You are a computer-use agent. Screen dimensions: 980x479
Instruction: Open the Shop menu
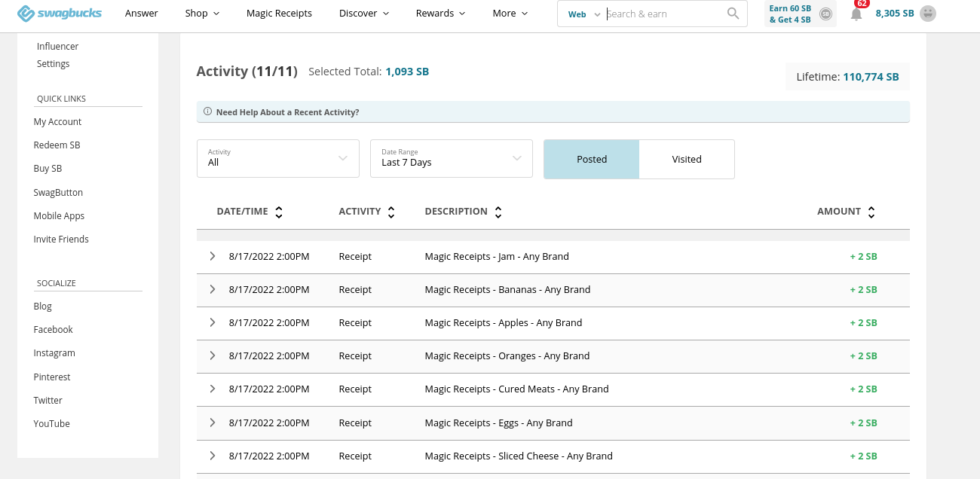[x=202, y=14]
